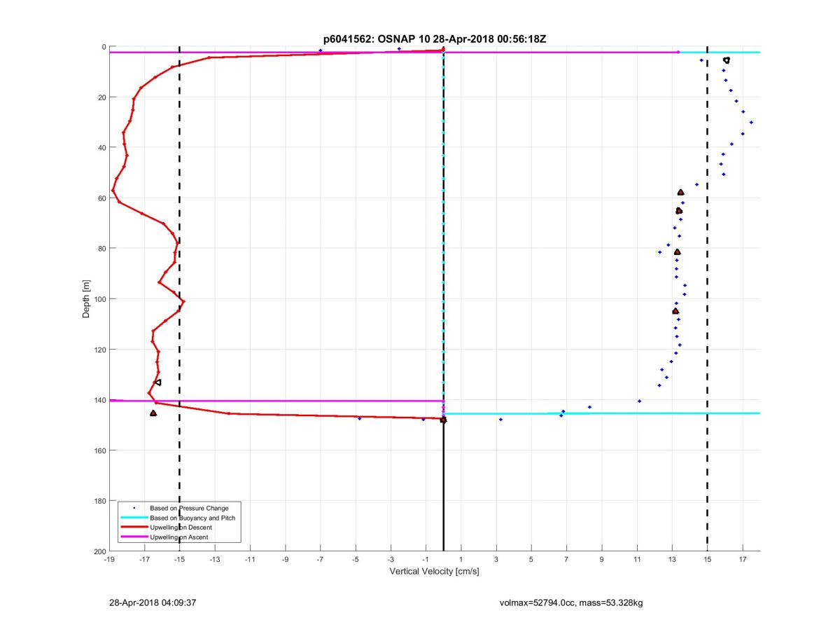
Task: Click x-axis tick label "-5"
Action: coord(355,560)
